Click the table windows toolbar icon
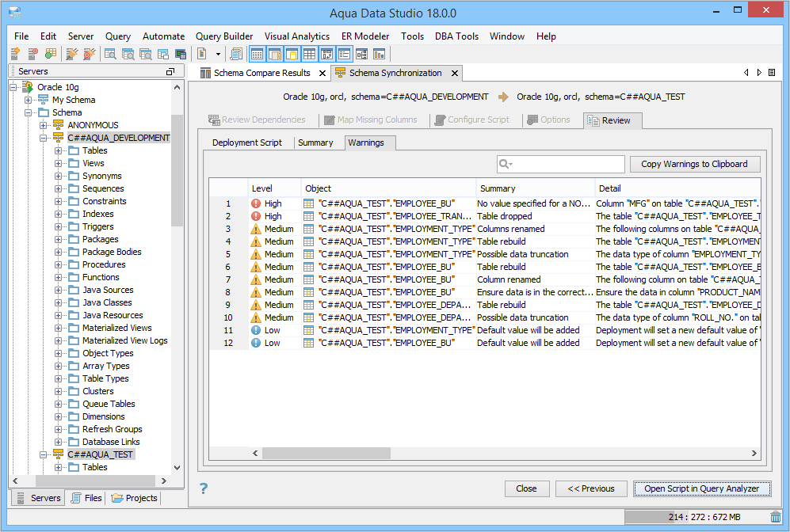Screen dimensions: 790x532 163,54
